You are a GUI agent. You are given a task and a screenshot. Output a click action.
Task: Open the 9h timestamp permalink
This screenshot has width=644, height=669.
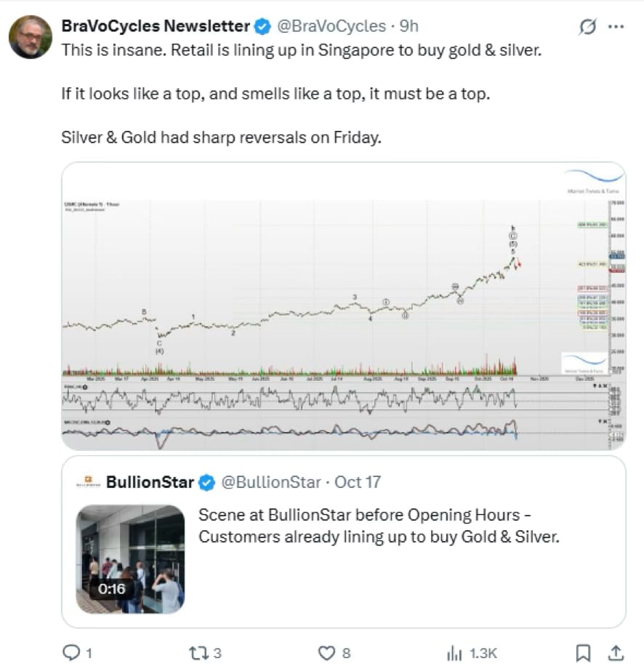coord(409,26)
